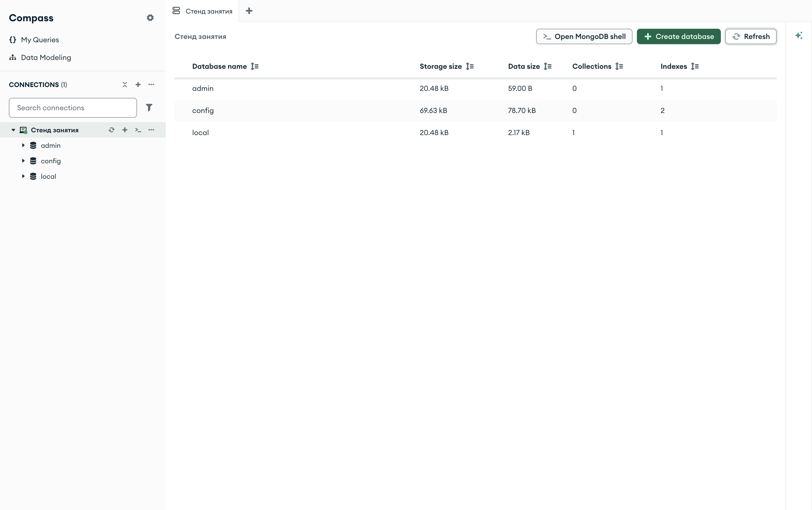Viewport: 812px width, 510px height.
Task: Open shell icon on sidebar connection row
Action: click(x=138, y=130)
